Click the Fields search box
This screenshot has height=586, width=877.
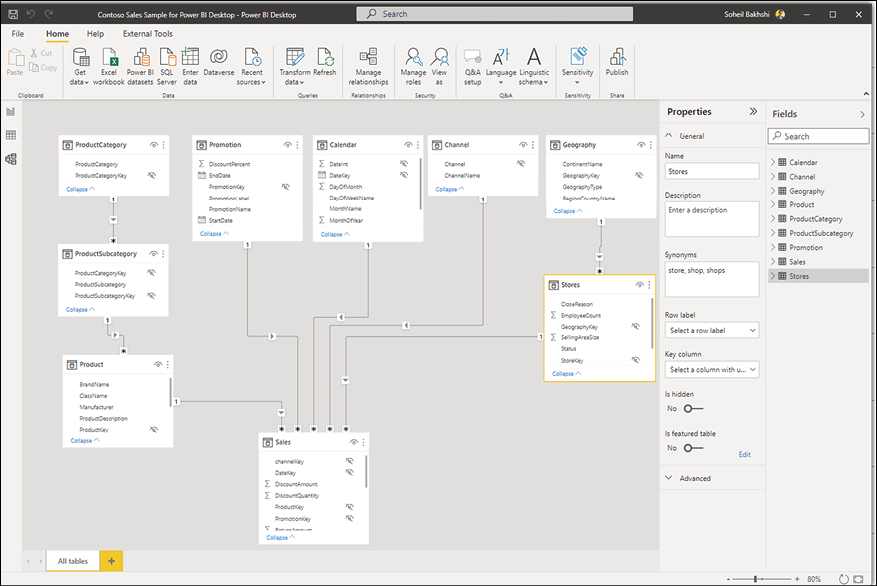818,136
